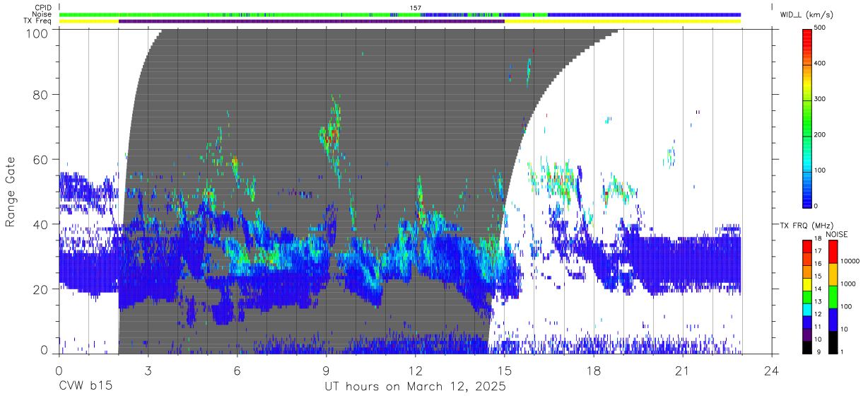
Task: Click the NOISE legend title
Action: click(836, 234)
